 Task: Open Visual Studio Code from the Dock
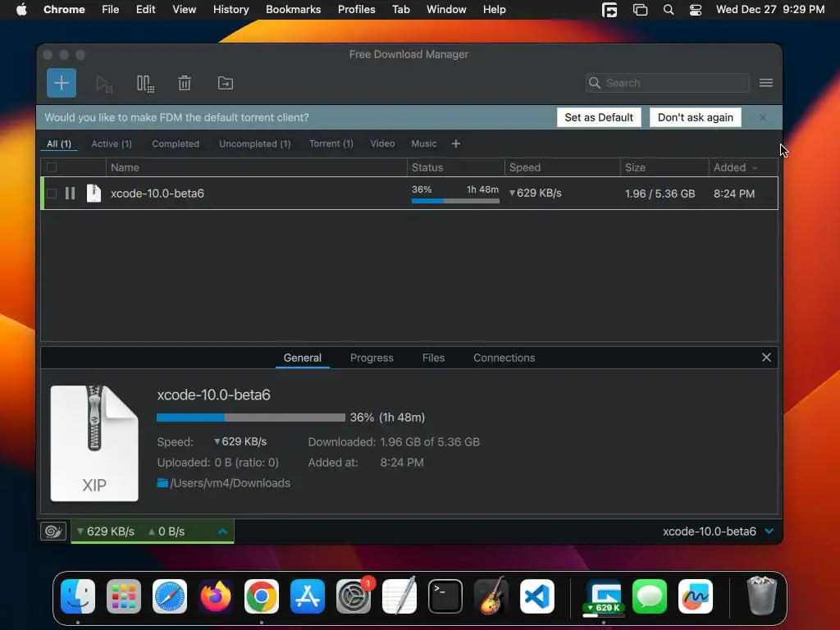click(537, 596)
